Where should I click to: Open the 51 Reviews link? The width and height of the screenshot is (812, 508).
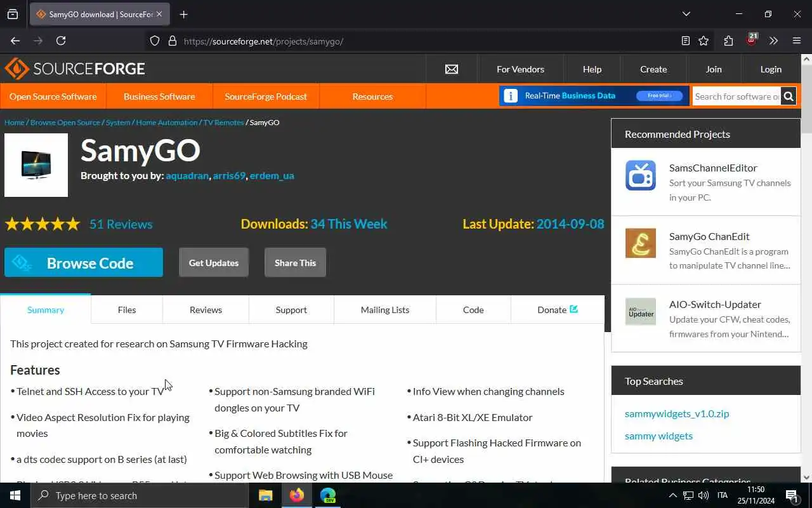click(x=121, y=224)
